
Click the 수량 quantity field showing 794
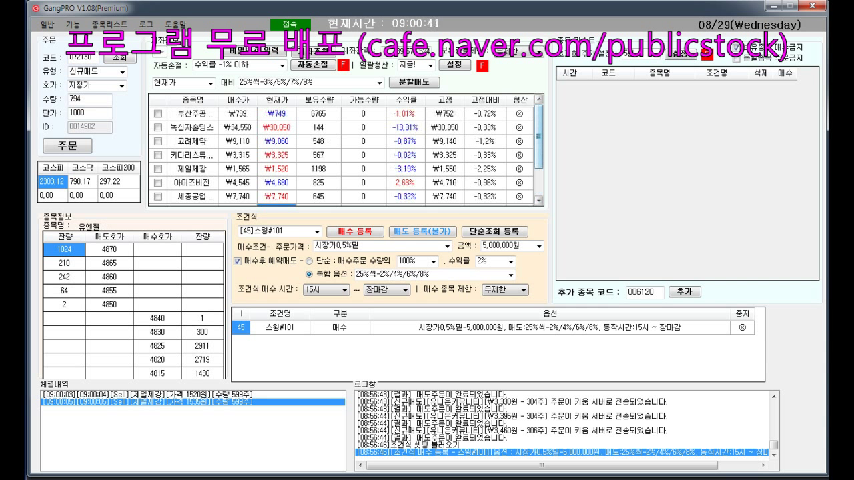(90, 99)
